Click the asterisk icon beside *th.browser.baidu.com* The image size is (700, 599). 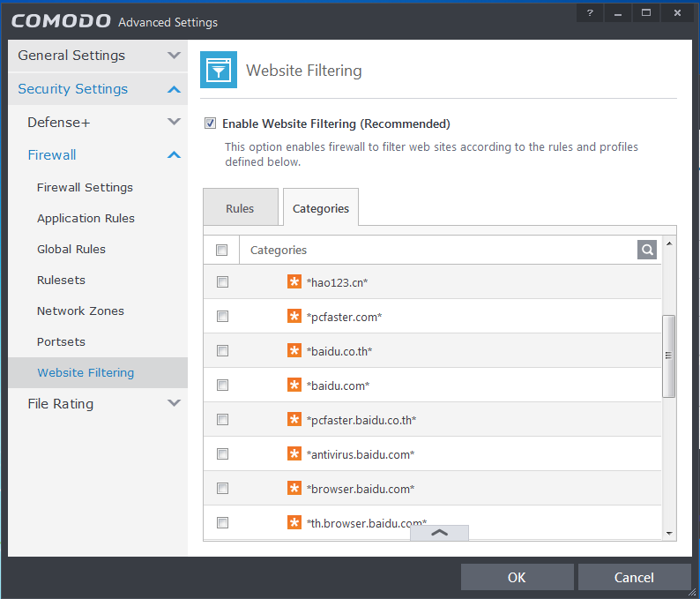294,522
